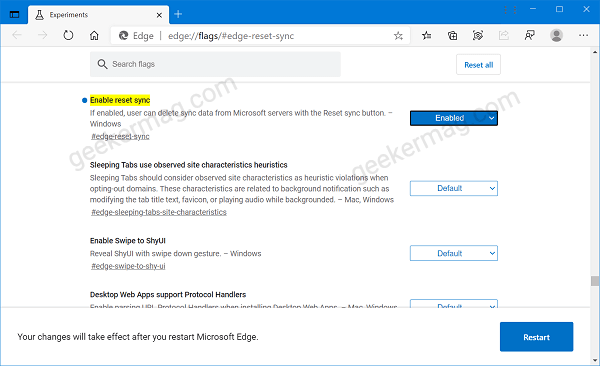The height and width of the screenshot is (366, 600).
Task: Click the Search flags field
Action: (x=215, y=64)
